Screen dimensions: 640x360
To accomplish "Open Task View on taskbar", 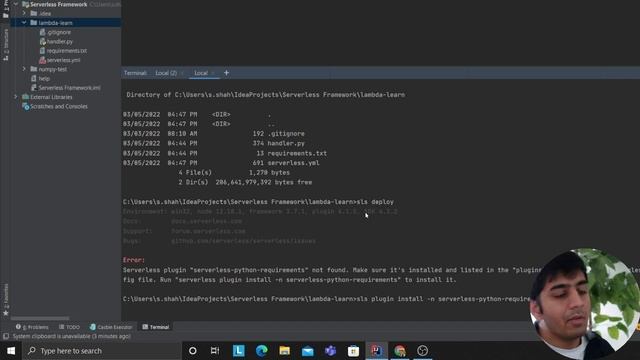I will click(215, 351).
